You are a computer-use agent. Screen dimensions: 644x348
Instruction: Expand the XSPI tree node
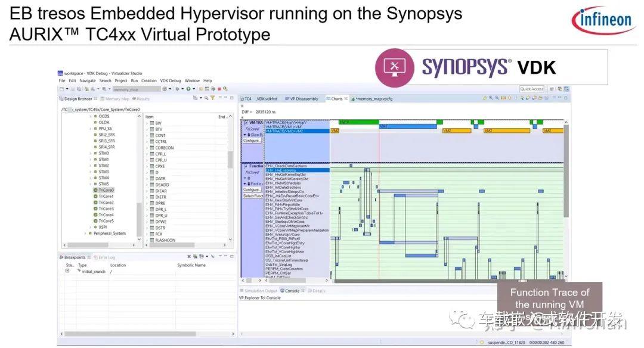pos(91,228)
